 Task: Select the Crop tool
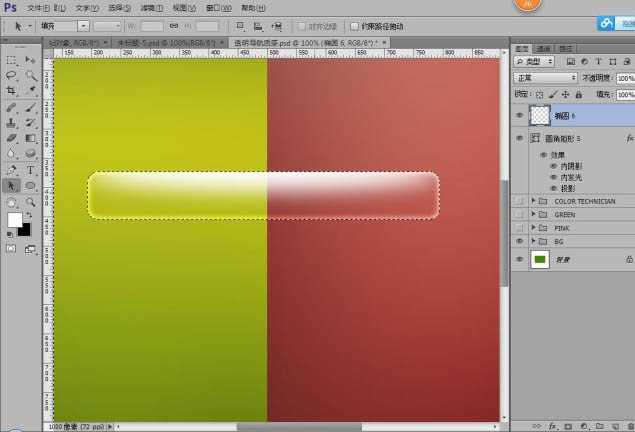pyautogui.click(x=11, y=90)
